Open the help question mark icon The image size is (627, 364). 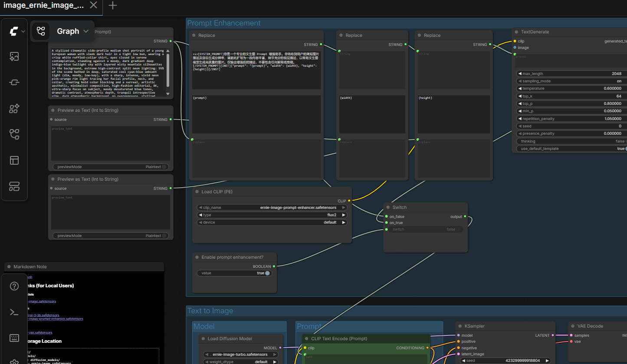click(14, 286)
